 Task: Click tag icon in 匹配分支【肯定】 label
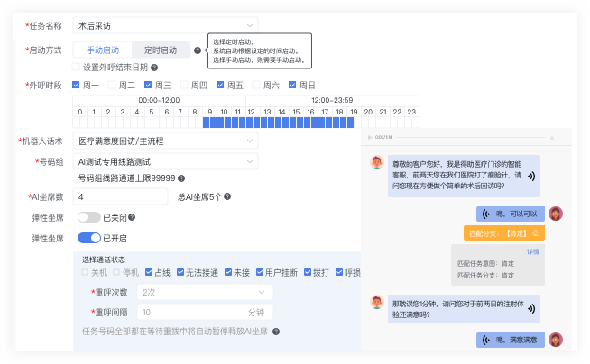(535, 233)
